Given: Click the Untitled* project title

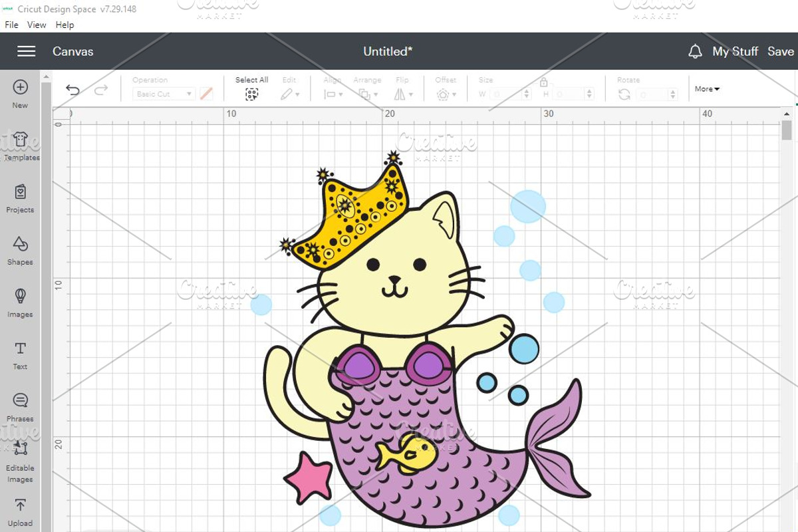Looking at the screenshot, I should click(x=388, y=51).
